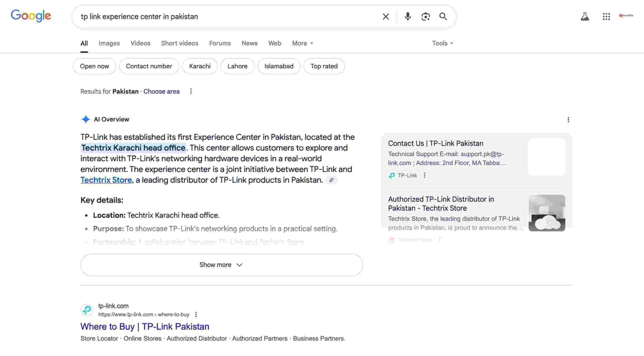Viewport: 644px width, 356px height.
Task: Clear the search query with the X icon
Action: click(x=386, y=16)
